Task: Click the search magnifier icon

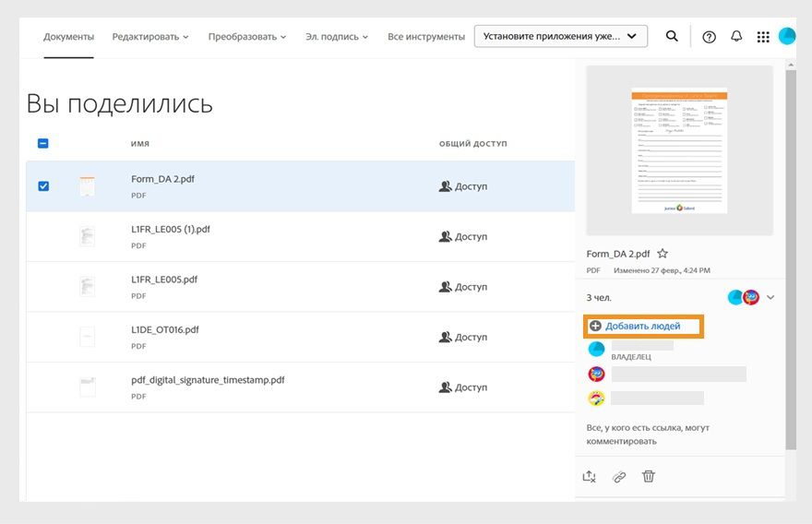Action: 672,36
